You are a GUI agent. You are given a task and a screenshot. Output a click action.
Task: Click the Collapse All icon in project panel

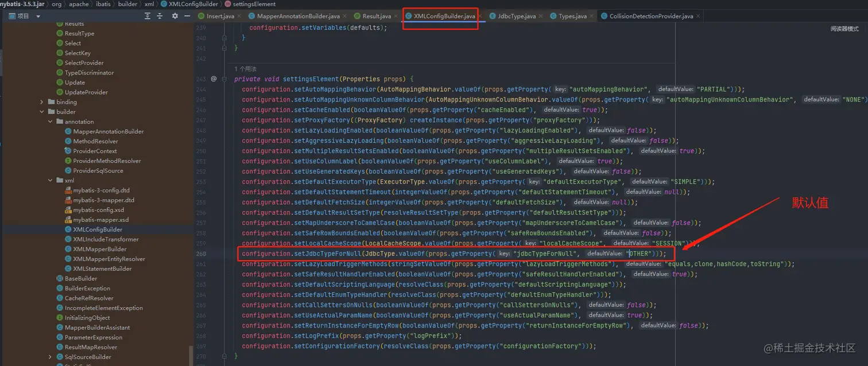pos(161,16)
